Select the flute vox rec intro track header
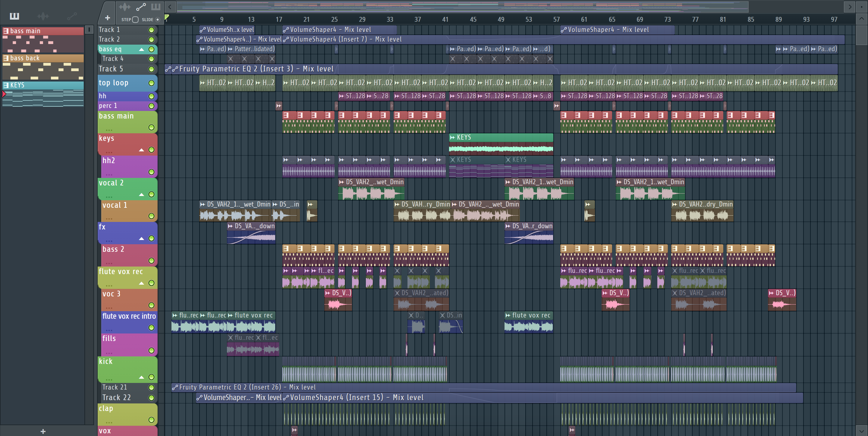This screenshot has height=436, width=868. click(129, 322)
